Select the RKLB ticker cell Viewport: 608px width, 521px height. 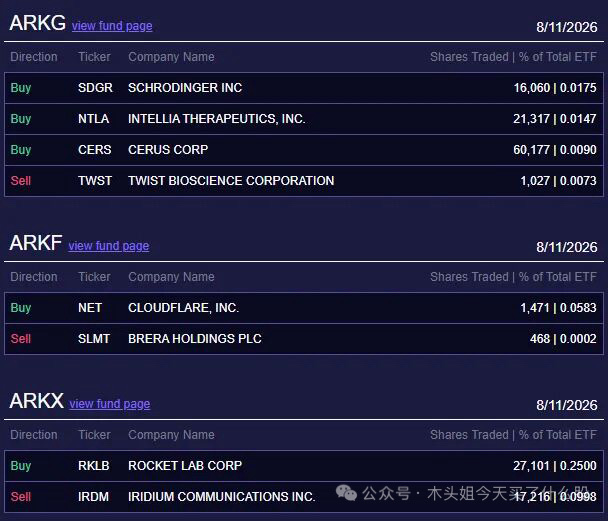[93, 466]
